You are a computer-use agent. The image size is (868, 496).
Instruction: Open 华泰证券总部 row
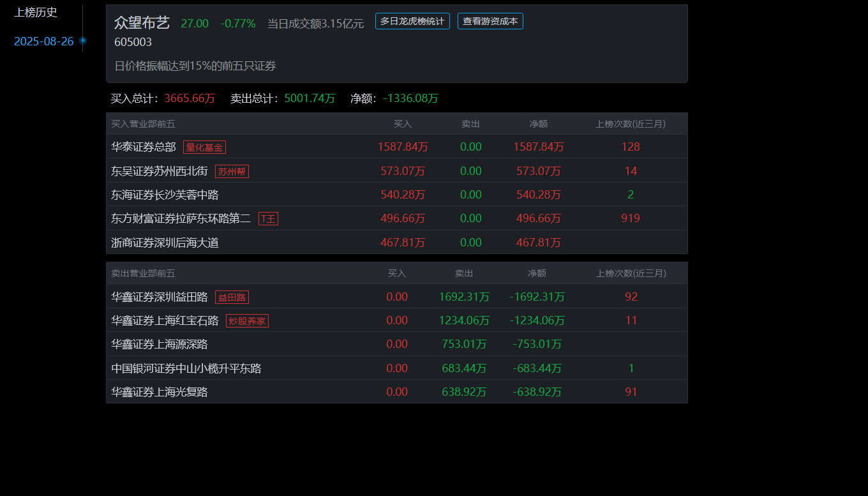(x=397, y=147)
